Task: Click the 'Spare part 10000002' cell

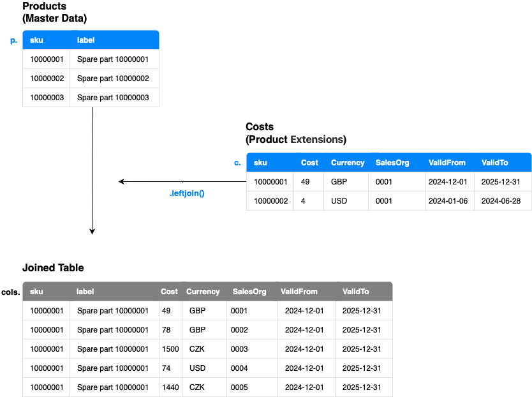Action: pyautogui.click(x=113, y=79)
